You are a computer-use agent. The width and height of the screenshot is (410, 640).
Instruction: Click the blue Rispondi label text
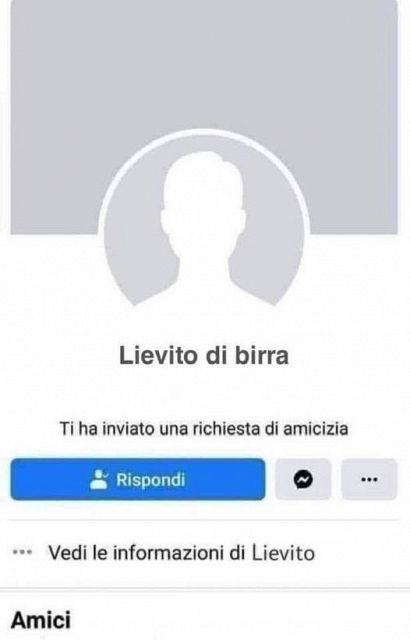151,480
